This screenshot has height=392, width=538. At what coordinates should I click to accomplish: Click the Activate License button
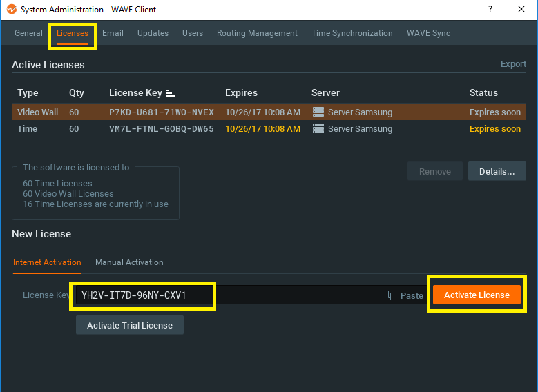tap(477, 295)
